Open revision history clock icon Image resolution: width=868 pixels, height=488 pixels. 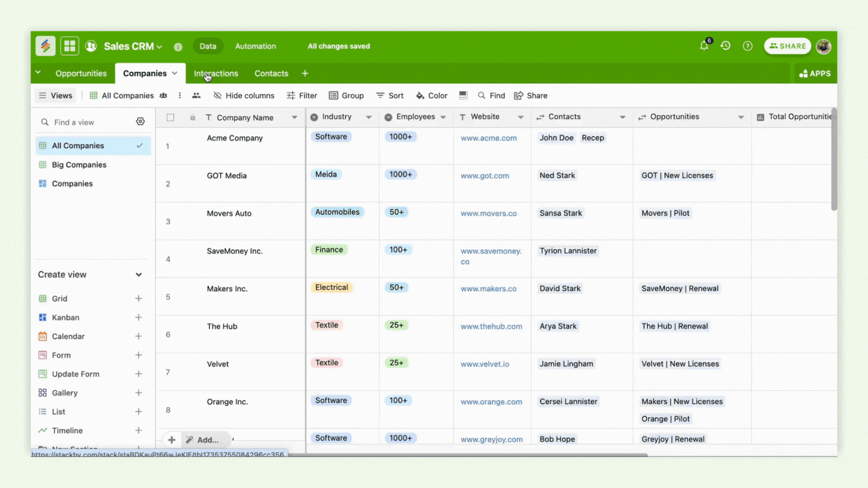point(725,46)
